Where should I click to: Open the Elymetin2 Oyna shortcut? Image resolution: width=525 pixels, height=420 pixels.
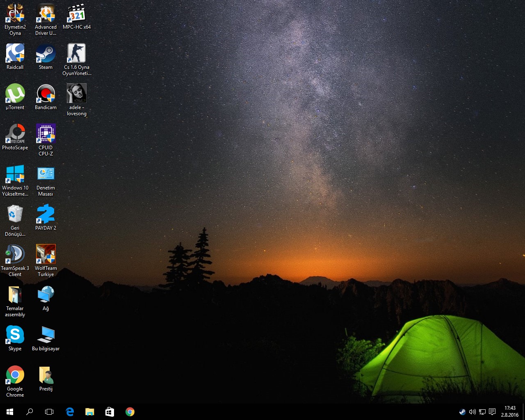(15, 19)
